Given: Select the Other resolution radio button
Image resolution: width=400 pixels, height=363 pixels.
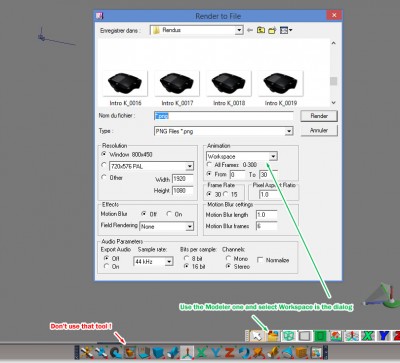Looking at the screenshot, I should (104, 177).
